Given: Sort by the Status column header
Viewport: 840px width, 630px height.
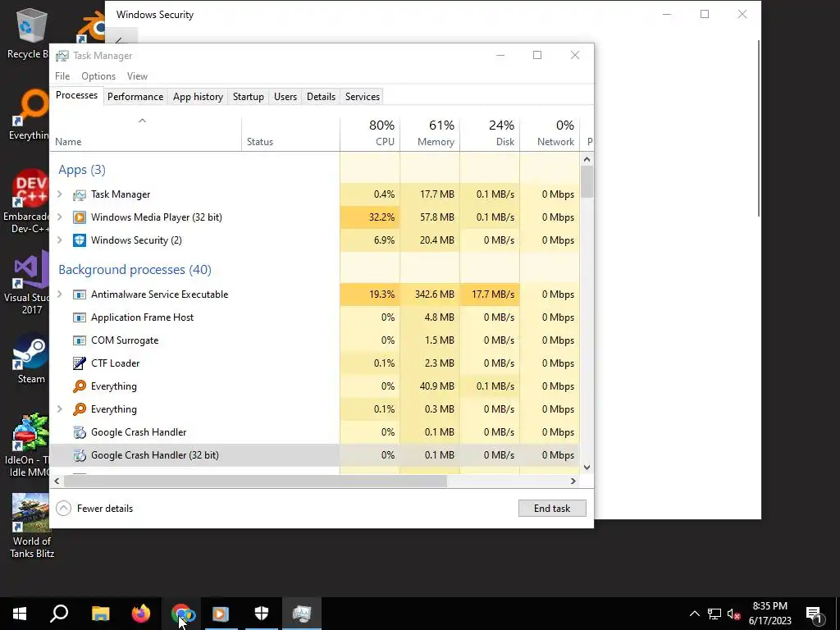Looking at the screenshot, I should pos(290,134).
